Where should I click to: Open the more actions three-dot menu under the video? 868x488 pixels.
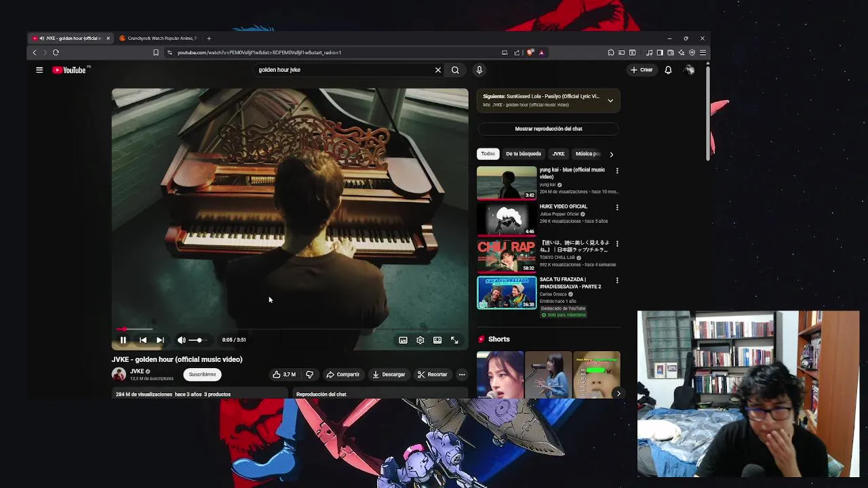point(462,374)
